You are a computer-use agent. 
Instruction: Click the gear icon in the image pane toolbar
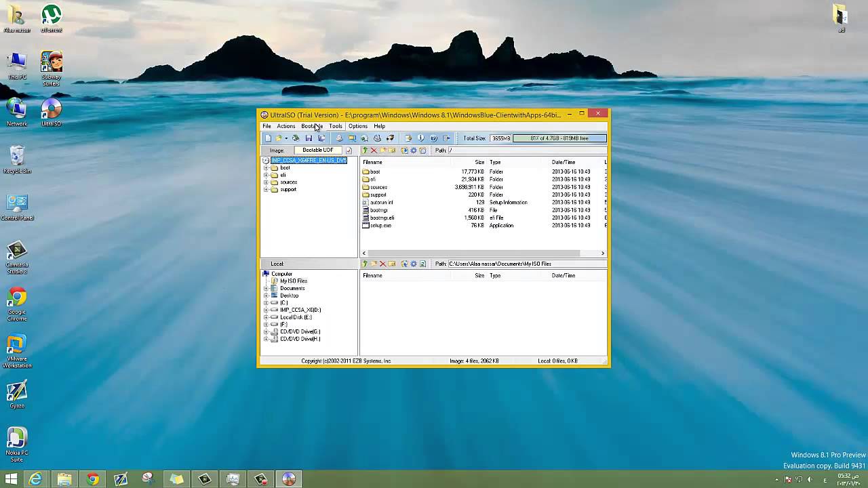(x=414, y=150)
